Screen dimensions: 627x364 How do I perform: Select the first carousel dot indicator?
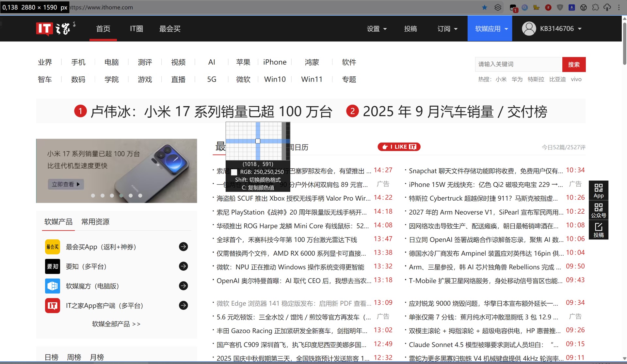[x=93, y=196]
